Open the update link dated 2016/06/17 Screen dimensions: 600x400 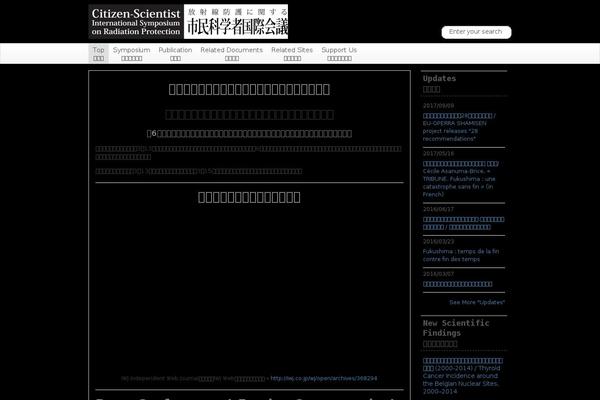coord(463,223)
